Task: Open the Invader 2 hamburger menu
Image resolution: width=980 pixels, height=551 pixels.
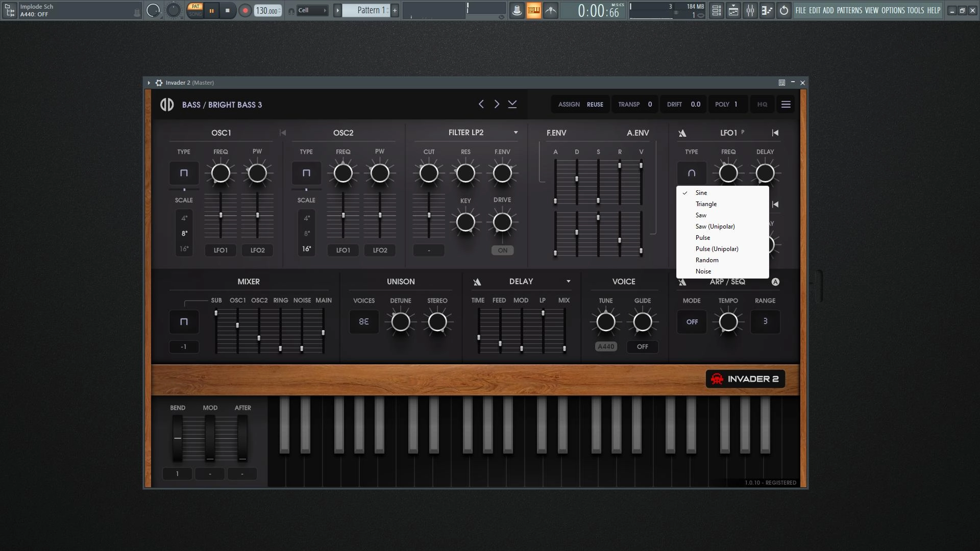Action: pyautogui.click(x=786, y=104)
